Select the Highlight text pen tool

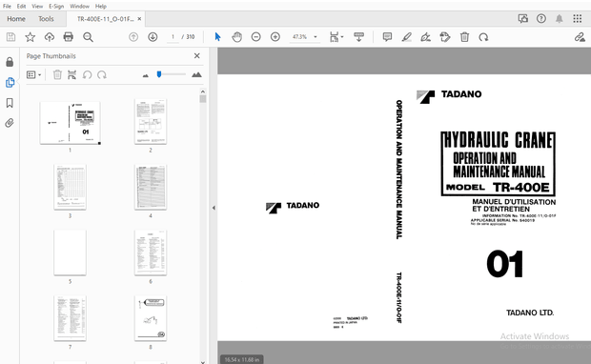click(x=406, y=37)
